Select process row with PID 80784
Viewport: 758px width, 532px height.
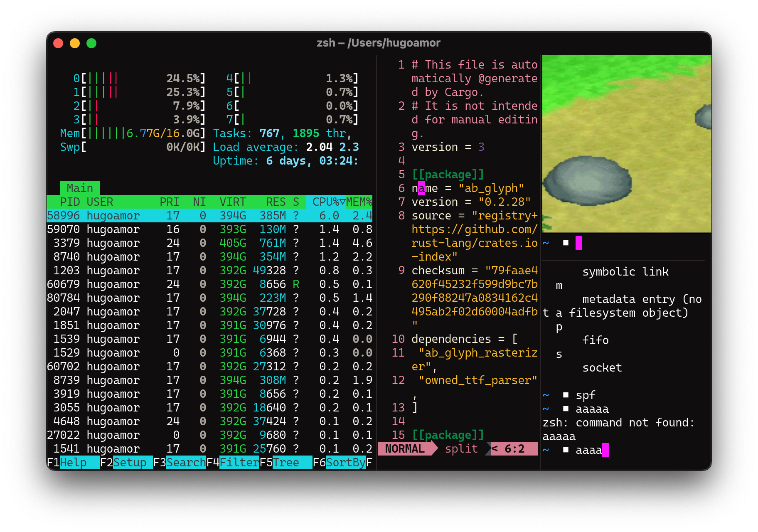click(209, 298)
